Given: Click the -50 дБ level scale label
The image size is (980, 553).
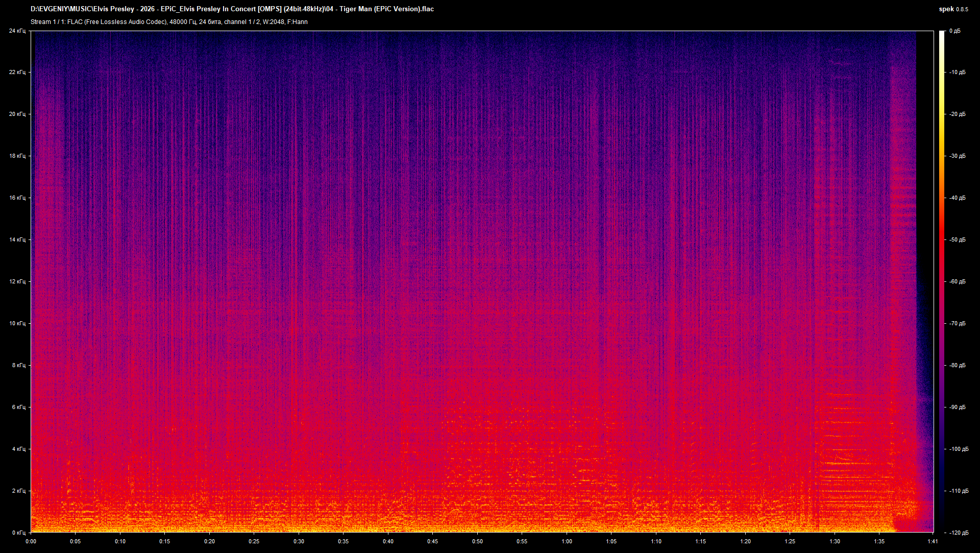Looking at the screenshot, I should [957, 240].
